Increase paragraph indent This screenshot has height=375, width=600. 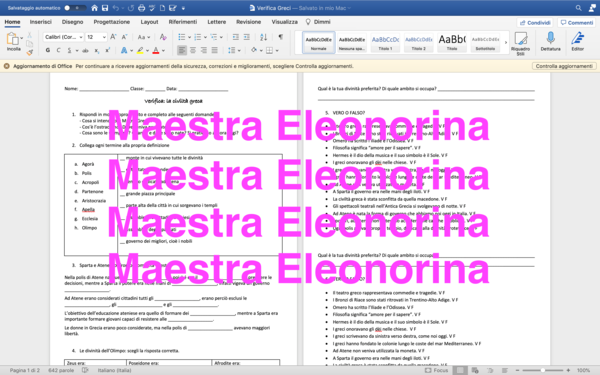(x=247, y=37)
